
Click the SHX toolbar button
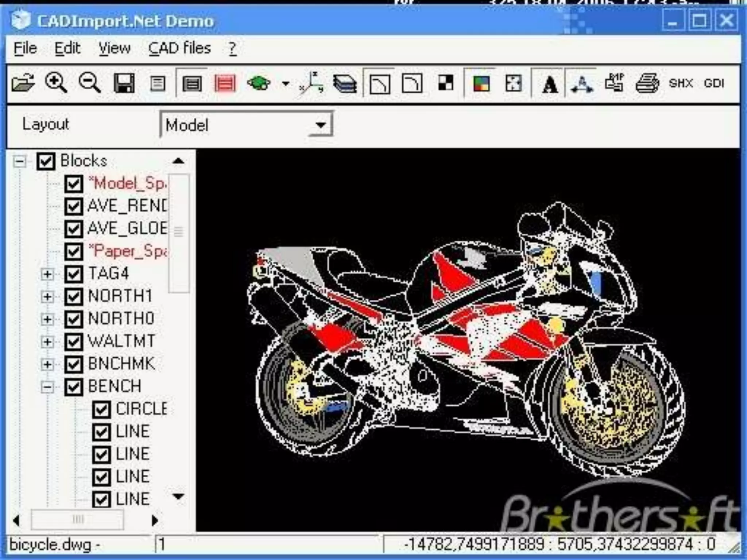(x=681, y=83)
